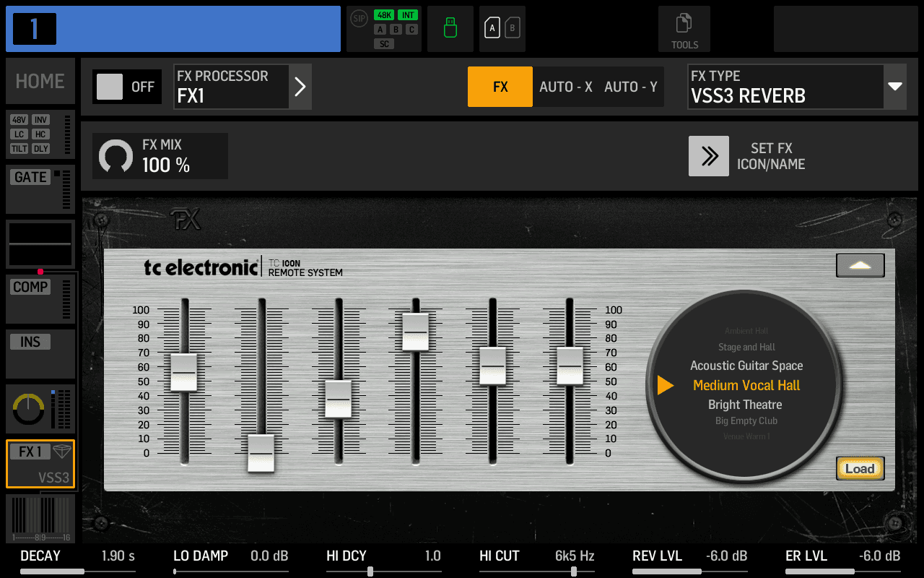Toggle 48V phantom power indicator
This screenshot has height=578, width=924.
point(19,120)
